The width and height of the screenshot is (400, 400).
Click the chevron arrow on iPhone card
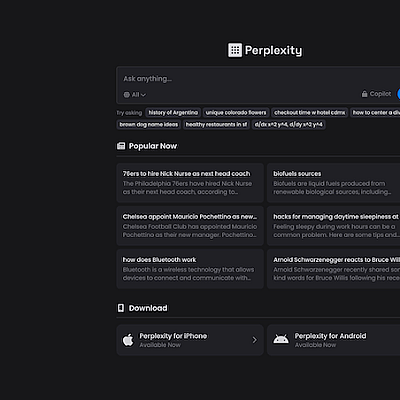[x=255, y=340]
